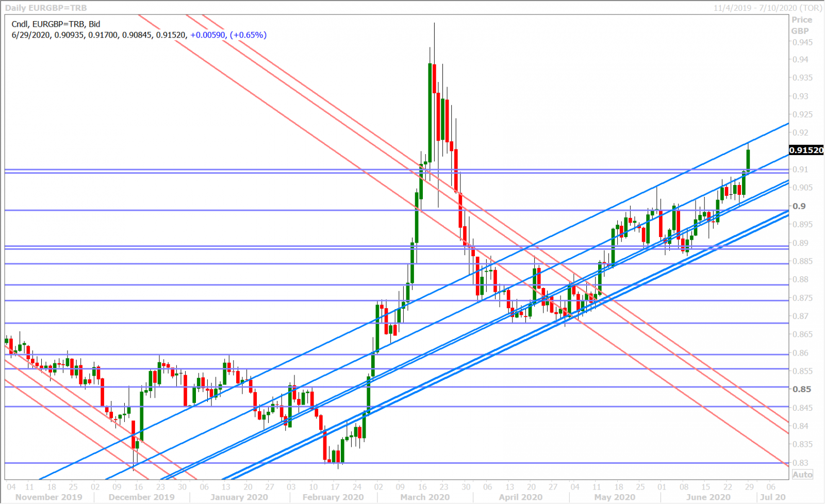Click the 29 date tick under June 2020
Image resolution: width=825 pixels, height=504 pixels.
(x=749, y=486)
